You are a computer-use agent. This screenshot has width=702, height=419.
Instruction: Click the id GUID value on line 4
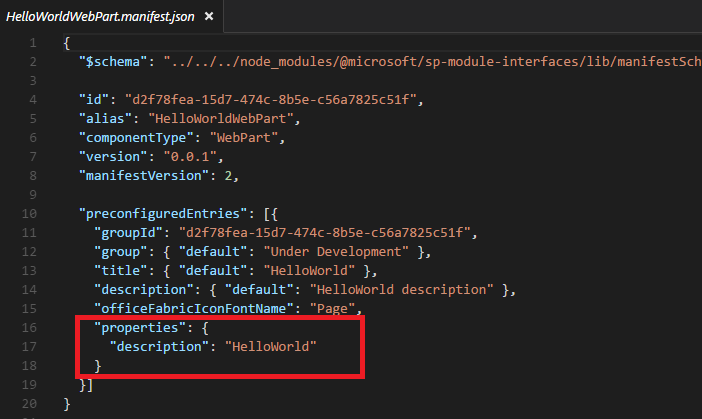pyautogui.click(x=271, y=99)
